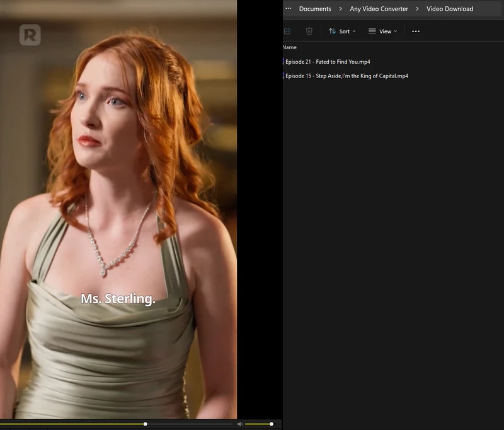Screen dimensions: 504x430
Task: Go to the Documents breadcrumb
Action: tap(314, 9)
